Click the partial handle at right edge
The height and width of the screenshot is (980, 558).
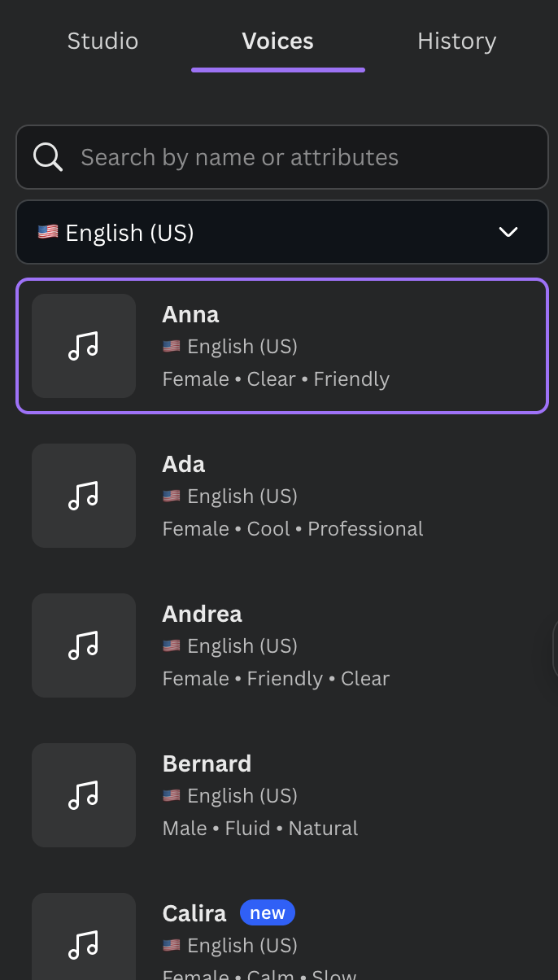555,648
